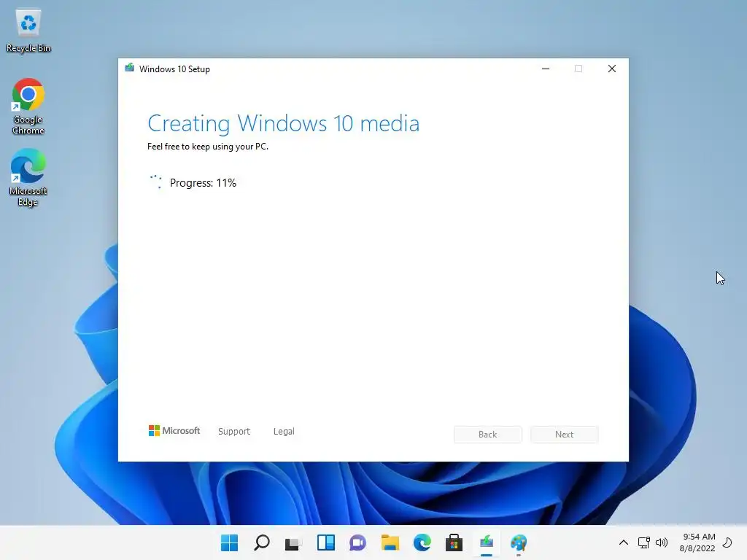Click the Progress: 11% text
747x560 pixels.
tap(203, 183)
